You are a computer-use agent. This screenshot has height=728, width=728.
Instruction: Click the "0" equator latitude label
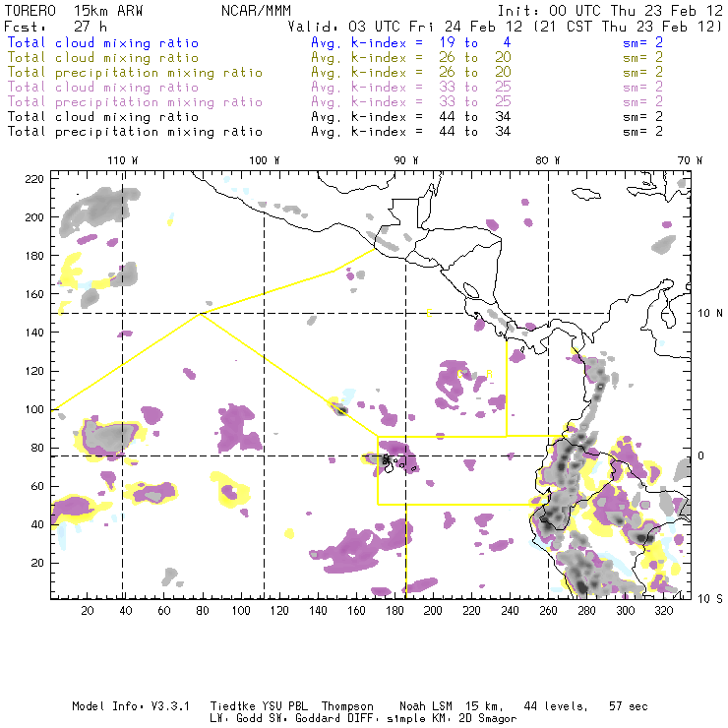coord(701,455)
